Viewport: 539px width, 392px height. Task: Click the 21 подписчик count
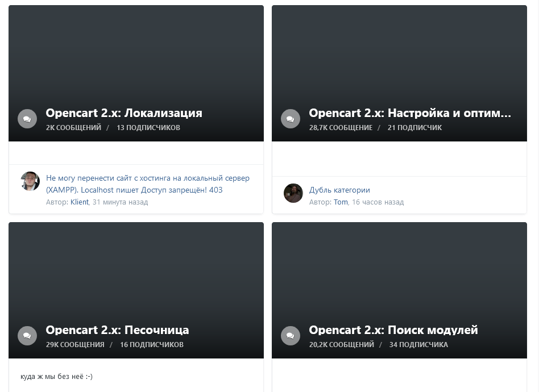point(414,127)
